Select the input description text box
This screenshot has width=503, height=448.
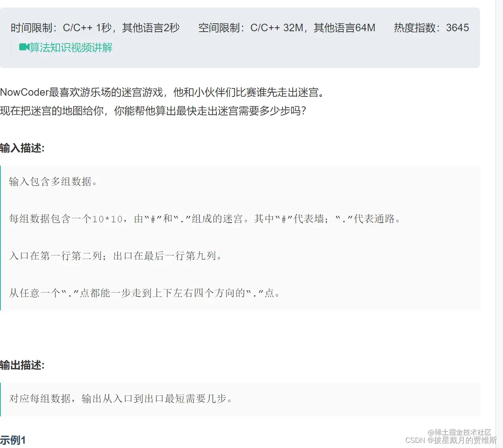pos(241,237)
